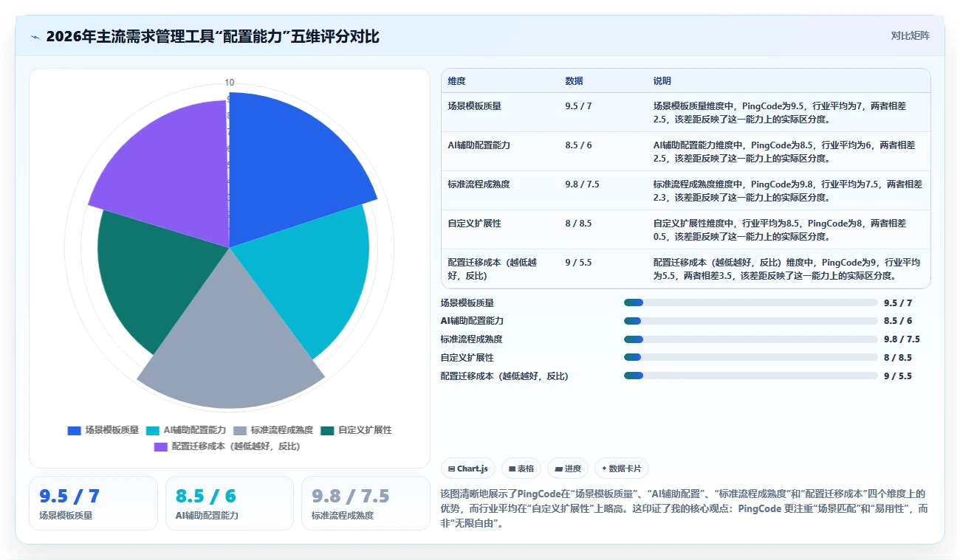Viewport: 960px width, 560px height.
Task: Click the title icon beside 2026年主流需求管理工具
Action: [35, 36]
